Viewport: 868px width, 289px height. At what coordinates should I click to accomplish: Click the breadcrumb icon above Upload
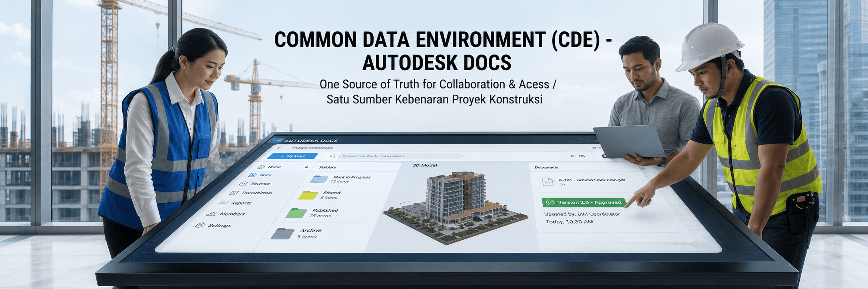(x=279, y=148)
